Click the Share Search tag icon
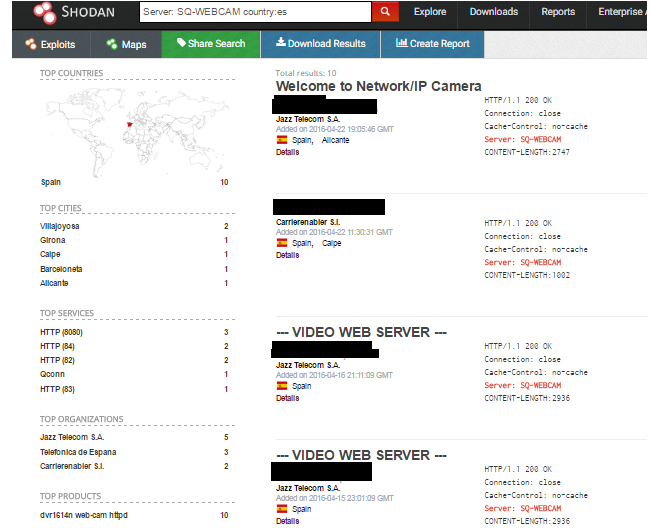Image resolution: width=651 pixels, height=528 pixels. (181, 42)
